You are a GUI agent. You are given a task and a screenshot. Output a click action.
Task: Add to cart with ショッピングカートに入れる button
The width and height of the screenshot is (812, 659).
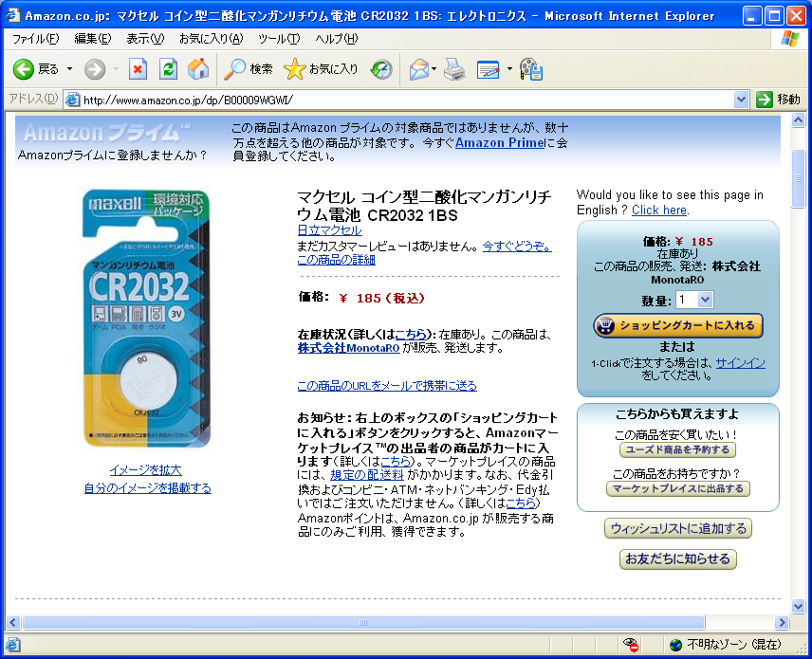678,325
